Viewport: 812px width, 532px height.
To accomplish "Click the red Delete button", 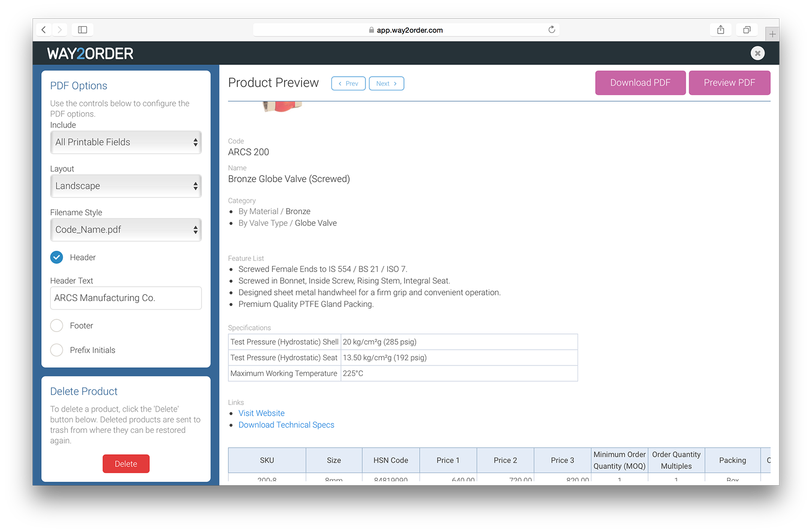I will click(126, 463).
